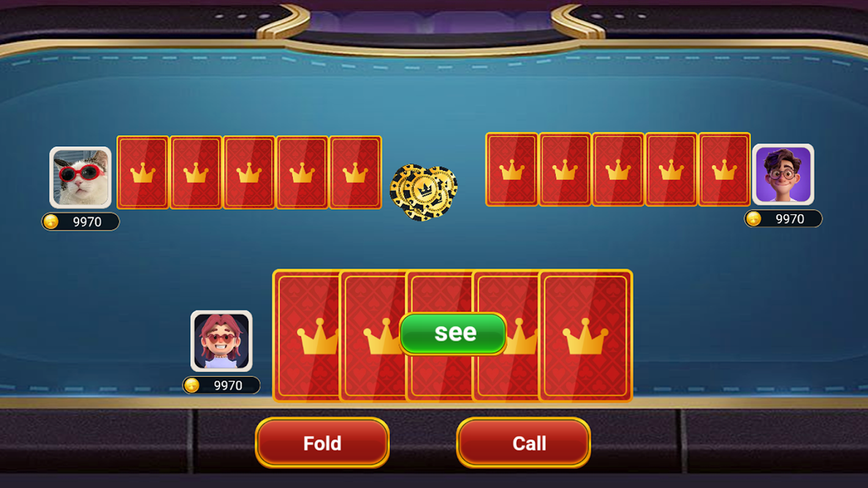This screenshot has width=868, height=488.
Task: Open the purple-background glasses boy avatar
Action: click(x=783, y=175)
